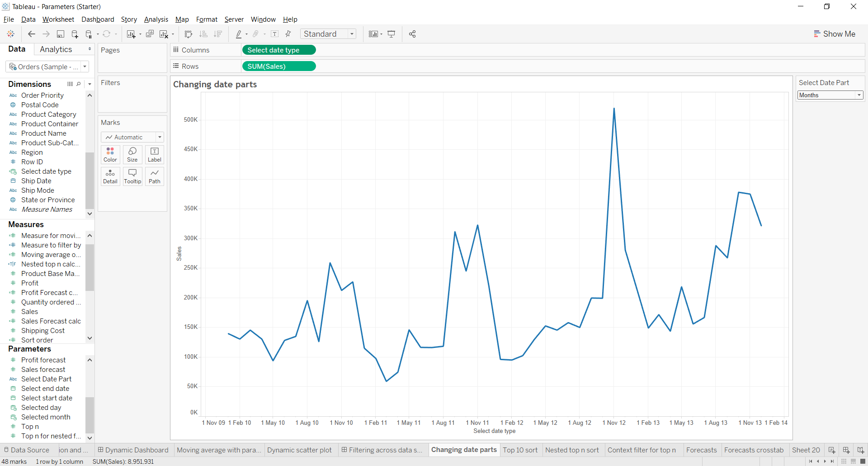868x466 pixels.
Task: Click the Swap rows and columns icon
Action: [189, 34]
